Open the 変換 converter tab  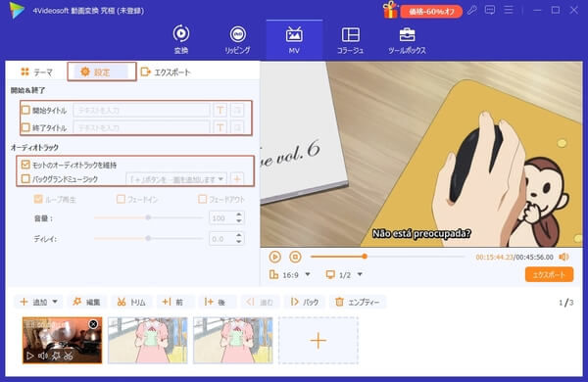(x=180, y=39)
